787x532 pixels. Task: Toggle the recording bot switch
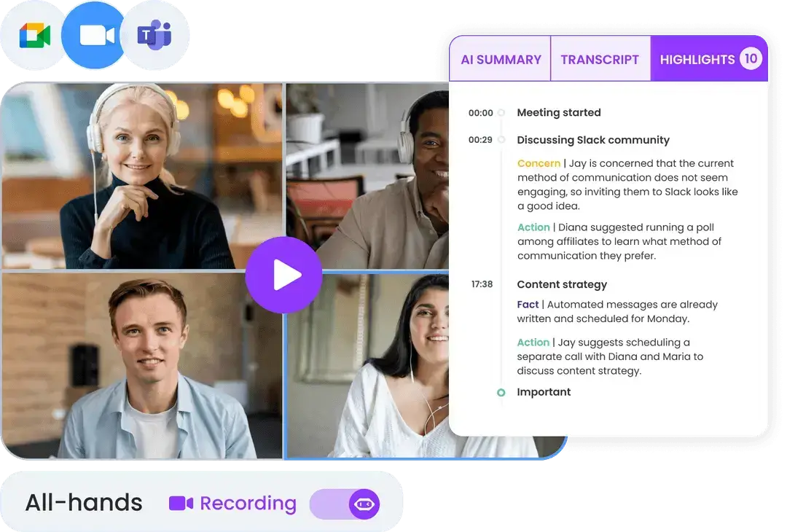coord(345,504)
